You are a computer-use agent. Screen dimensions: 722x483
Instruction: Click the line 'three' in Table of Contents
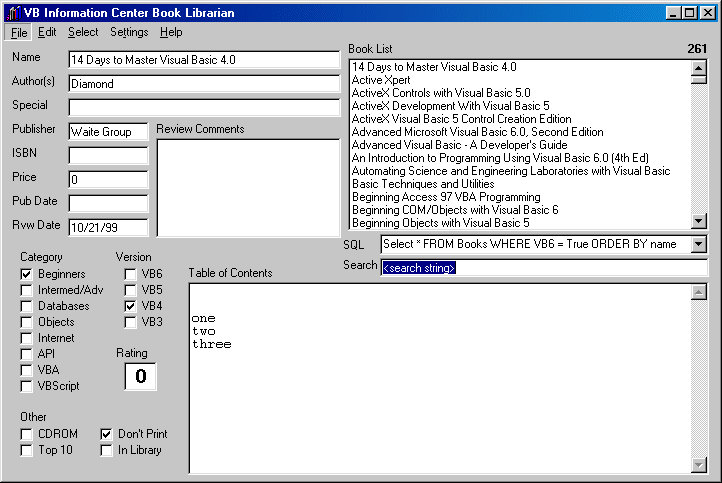[212, 344]
